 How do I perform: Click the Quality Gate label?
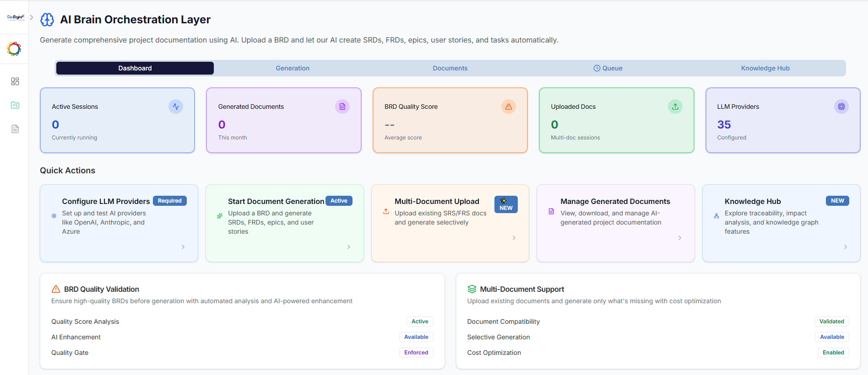pyautogui.click(x=70, y=353)
